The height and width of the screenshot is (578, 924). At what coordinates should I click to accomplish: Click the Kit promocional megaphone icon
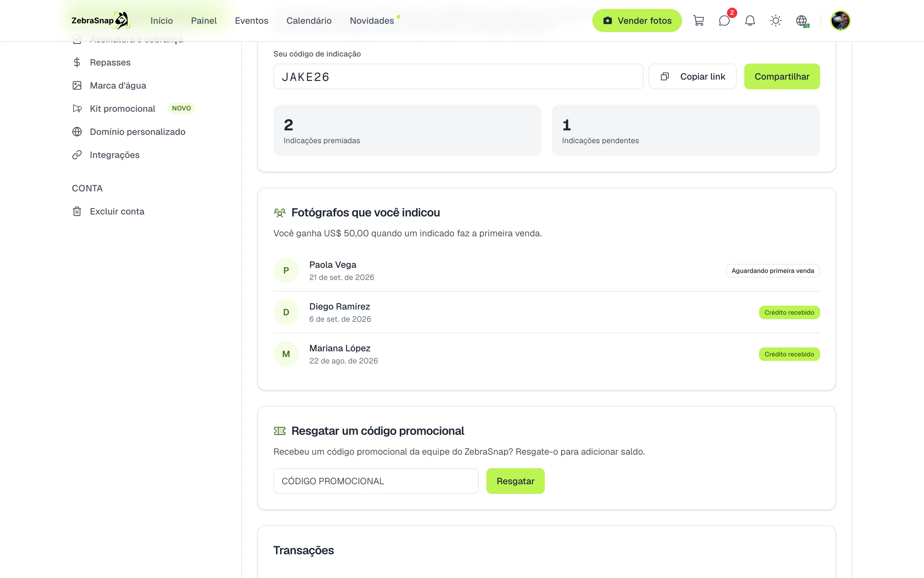point(77,109)
